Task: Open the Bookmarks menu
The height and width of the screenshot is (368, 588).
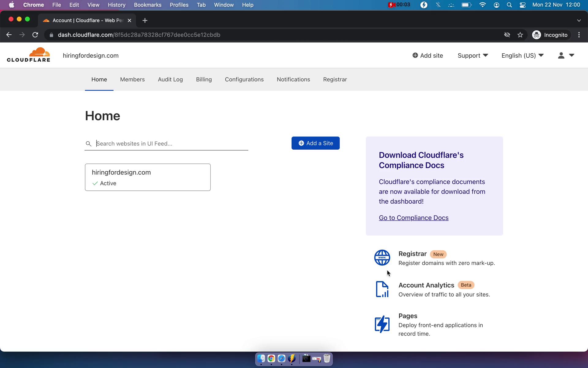Action: (147, 5)
